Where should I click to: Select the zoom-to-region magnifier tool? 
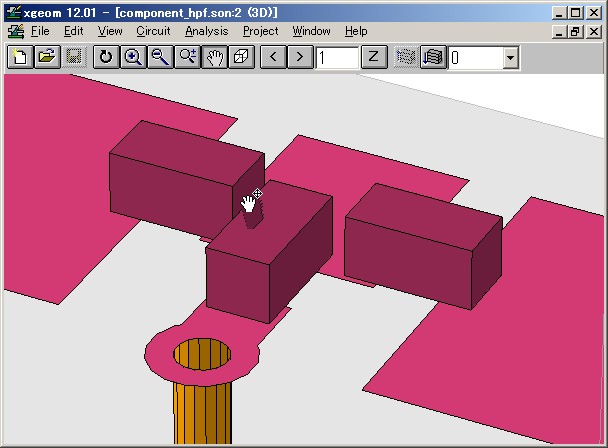[187, 57]
